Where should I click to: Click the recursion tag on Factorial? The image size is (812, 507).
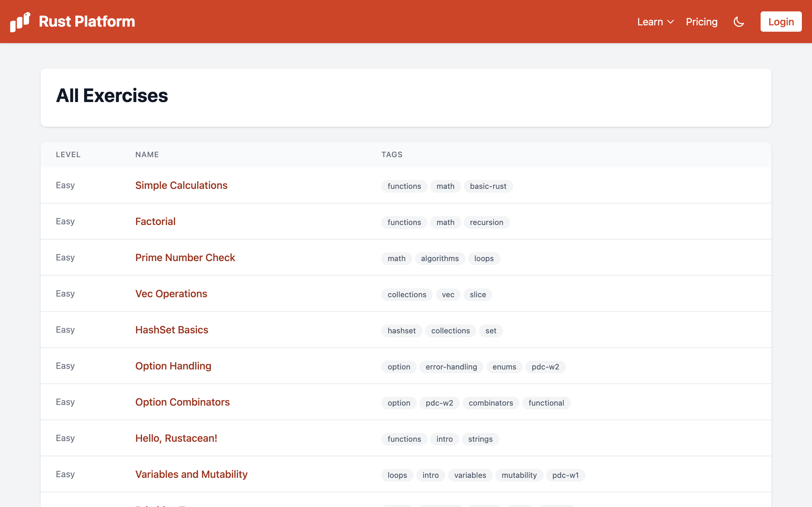point(487,222)
